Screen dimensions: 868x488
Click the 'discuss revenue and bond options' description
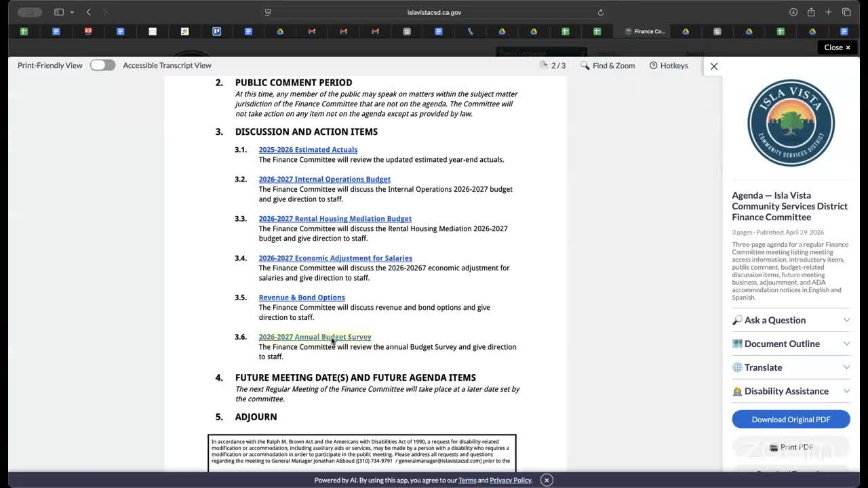pyautogui.click(x=374, y=312)
